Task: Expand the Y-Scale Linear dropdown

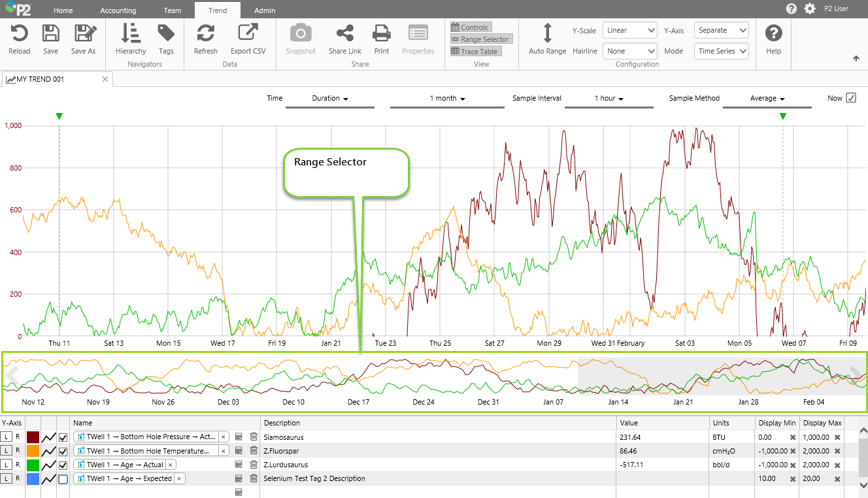Action: point(629,31)
